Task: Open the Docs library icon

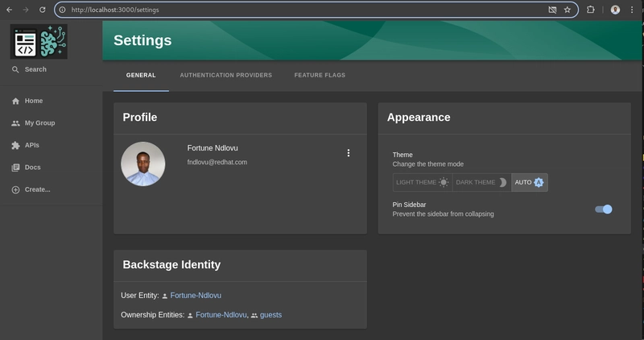Action: click(x=15, y=168)
